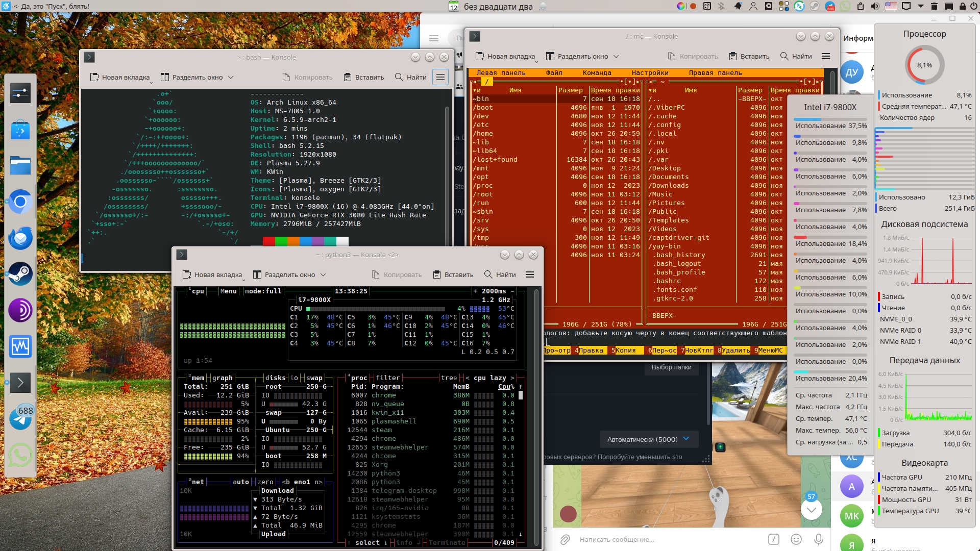Click Написать сообщение input field
This screenshot has width=980, height=551.
click(x=669, y=539)
